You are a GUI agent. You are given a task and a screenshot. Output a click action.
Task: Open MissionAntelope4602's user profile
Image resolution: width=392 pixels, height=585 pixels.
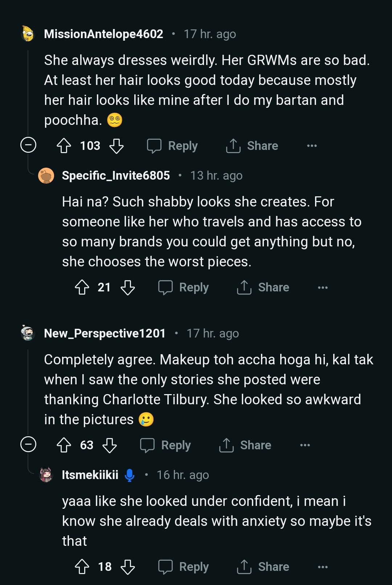[103, 34]
